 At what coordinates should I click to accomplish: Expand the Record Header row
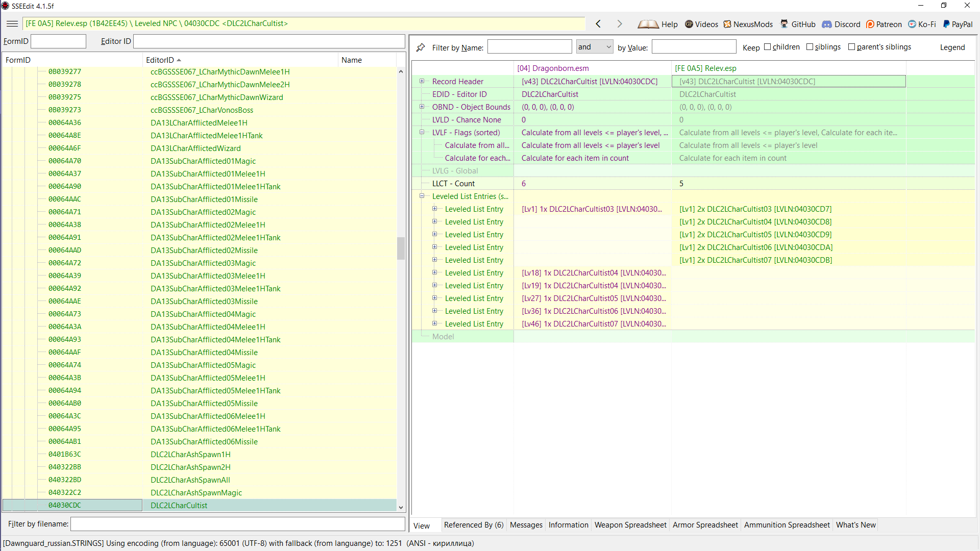pos(422,81)
